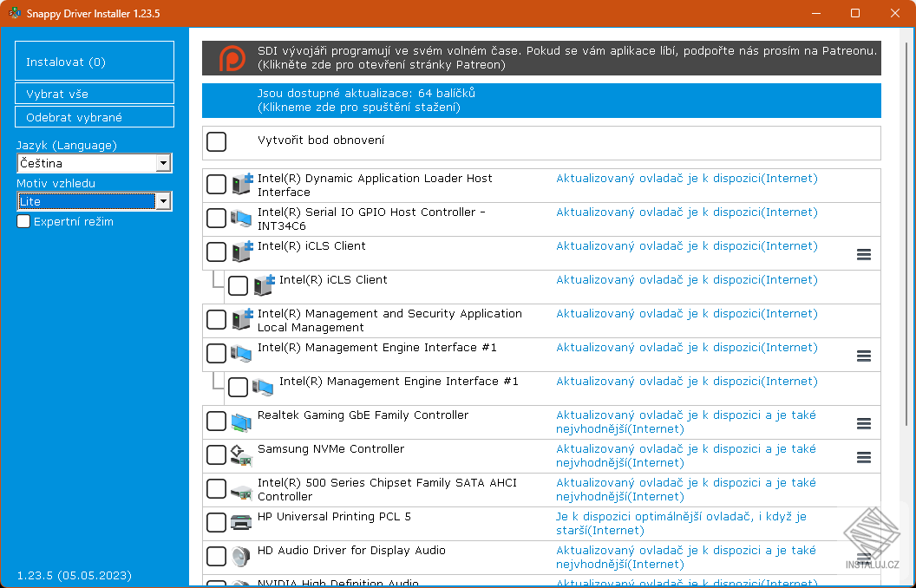The width and height of the screenshot is (916, 588).
Task: Tick the top-level Intel iCLS Client checkbox
Action: click(x=216, y=252)
